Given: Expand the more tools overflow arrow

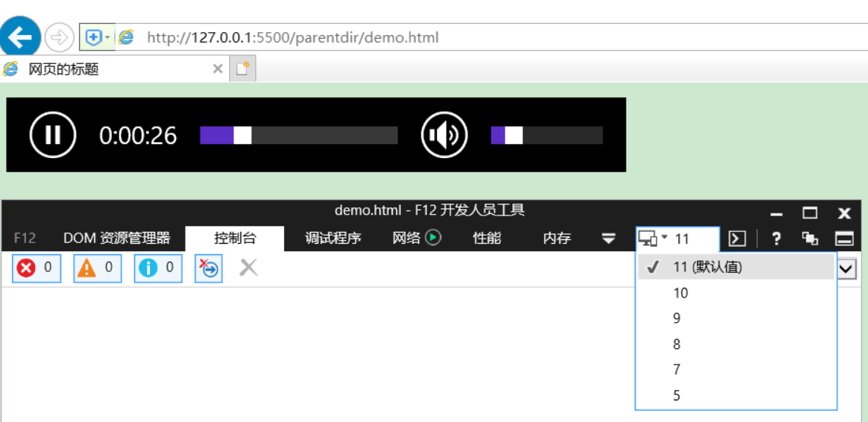Looking at the screenshot, I should pyautogui.click(x=609, y=239).
